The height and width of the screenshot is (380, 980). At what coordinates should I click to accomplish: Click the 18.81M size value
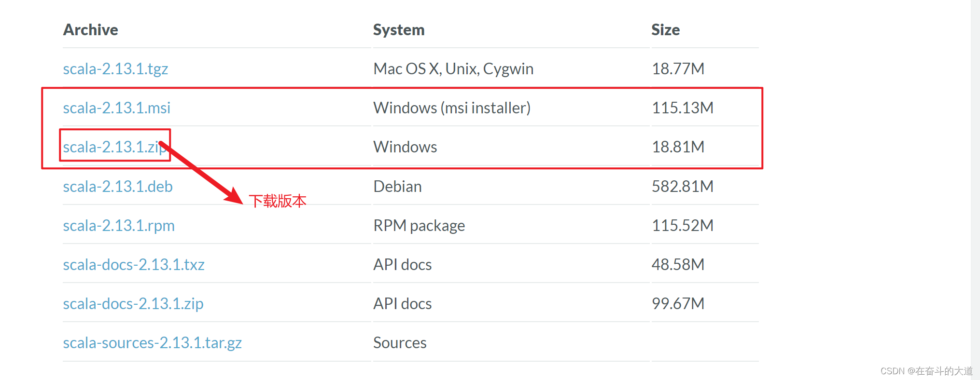pos(678,147)
